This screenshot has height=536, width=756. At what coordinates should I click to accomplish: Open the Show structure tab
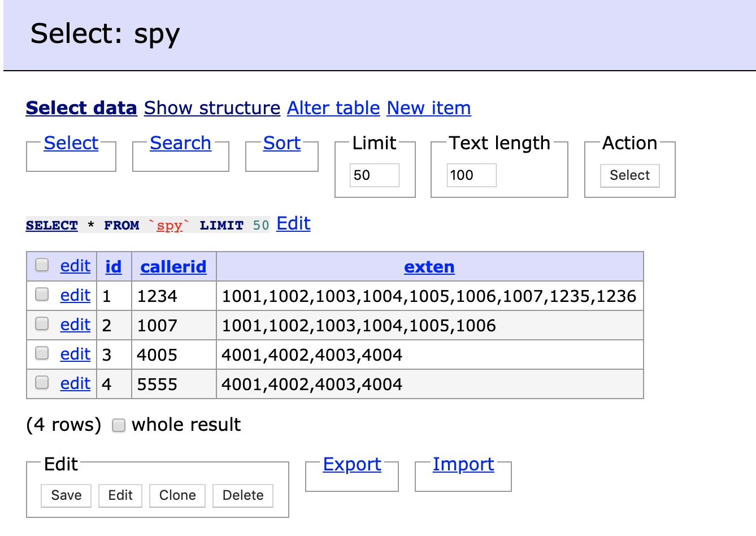[212, 108]
